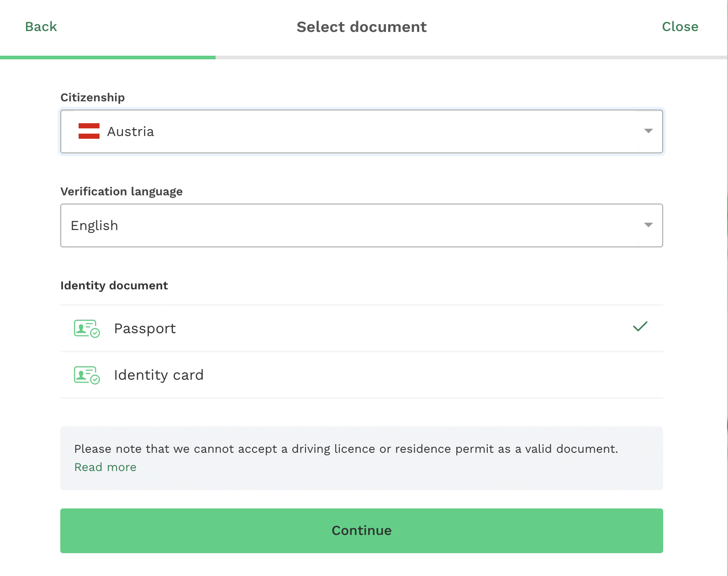Click the Verification language label
728x576 pixels.
(121, 192)
